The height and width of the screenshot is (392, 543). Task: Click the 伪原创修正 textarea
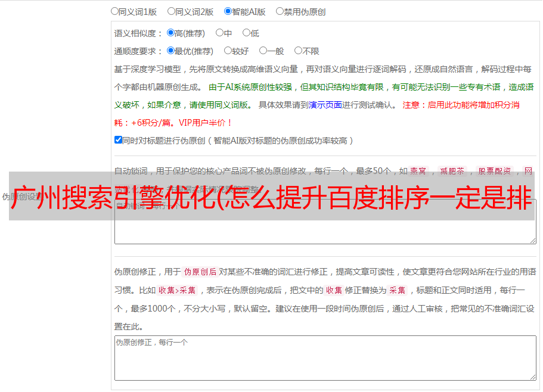point(325,358)
